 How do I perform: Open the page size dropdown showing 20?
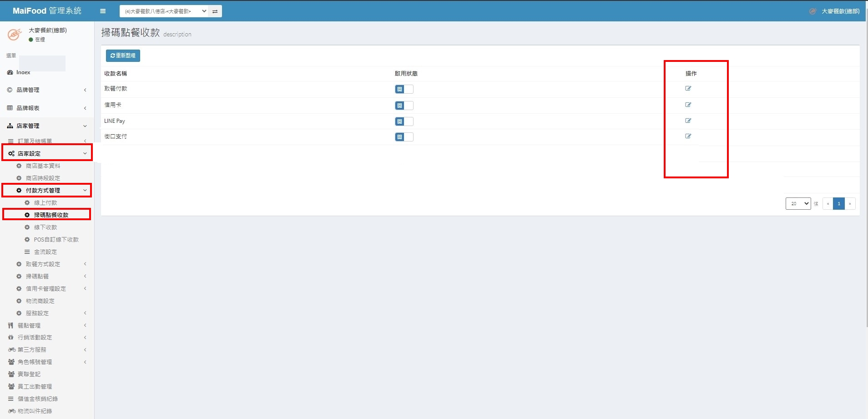click(x=797, y=203)
